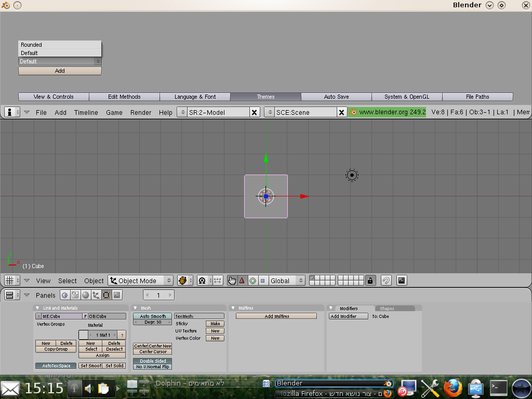Collapse the Link and Materials panel

point(37,308)
